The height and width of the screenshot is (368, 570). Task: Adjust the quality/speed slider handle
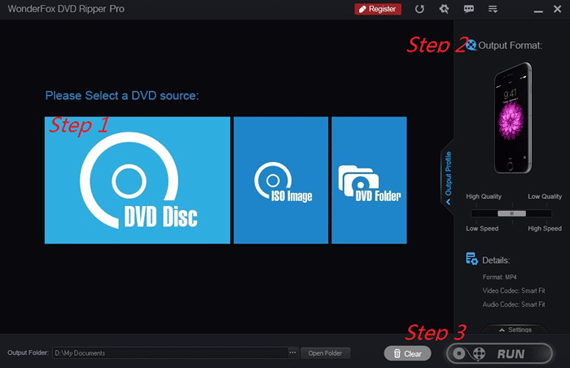511,213
